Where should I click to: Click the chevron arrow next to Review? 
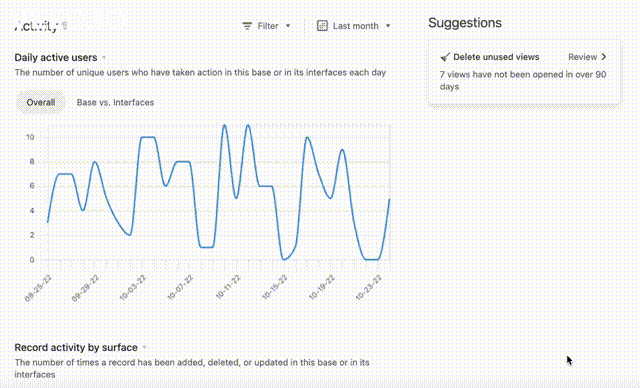(x=604, y=57)
